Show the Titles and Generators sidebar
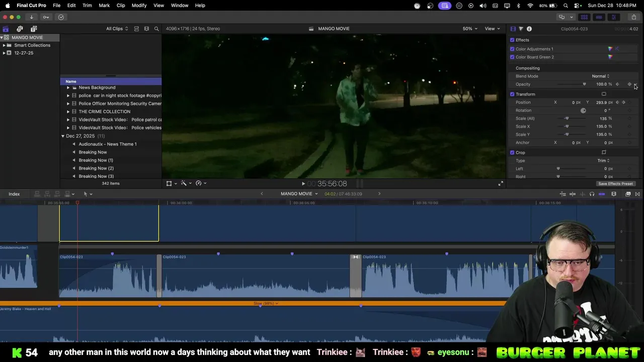This screenshot has width=644, height=362. (34, 29)
